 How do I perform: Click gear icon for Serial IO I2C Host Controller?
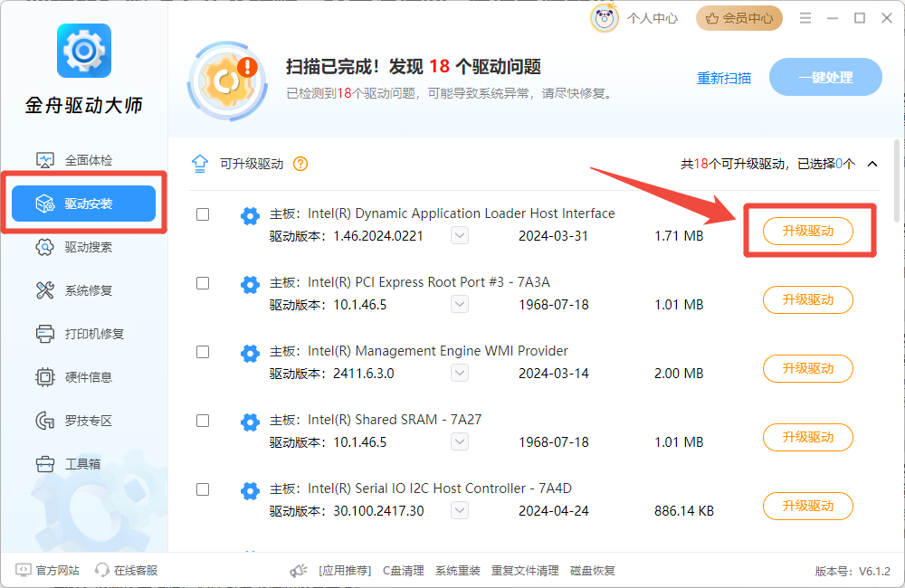(250, 491)
